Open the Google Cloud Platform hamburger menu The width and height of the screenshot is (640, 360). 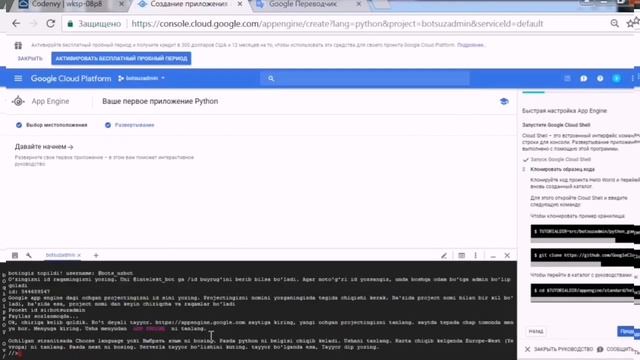18,78
